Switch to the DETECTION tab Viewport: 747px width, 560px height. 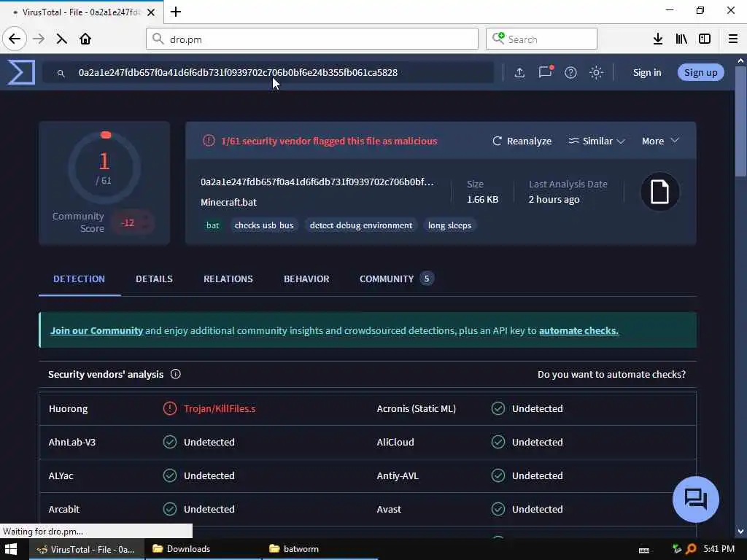pyautogui.click(x=79, y=279)
